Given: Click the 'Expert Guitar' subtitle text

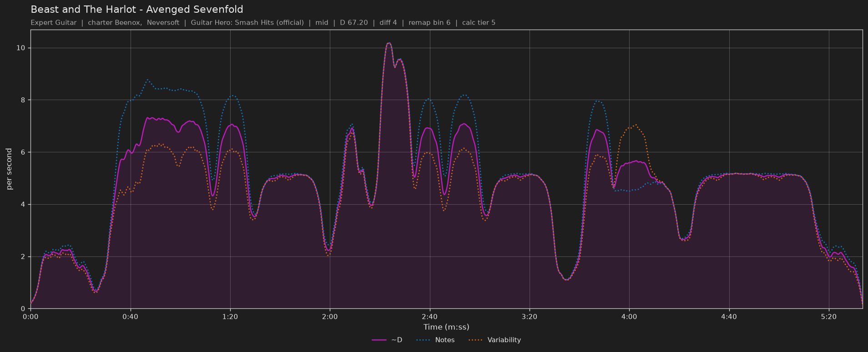Looking at the screenshot, I should pos(54,23).
